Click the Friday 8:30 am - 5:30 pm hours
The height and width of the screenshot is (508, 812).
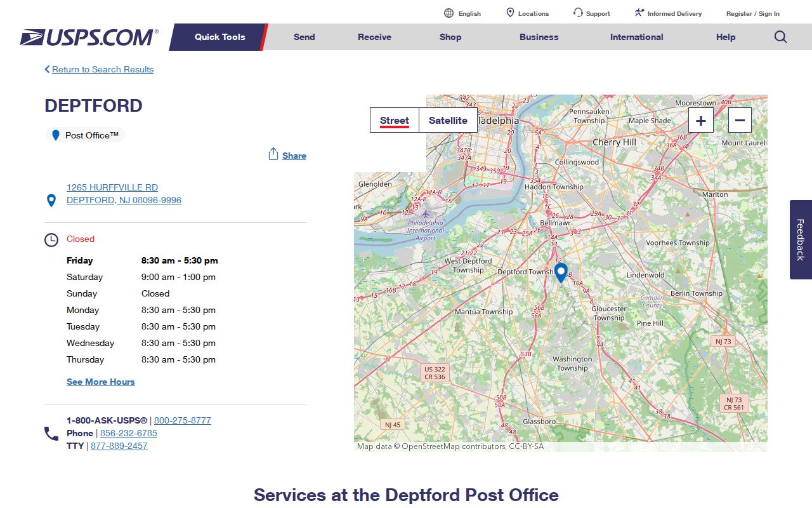[x=180, y=260]
